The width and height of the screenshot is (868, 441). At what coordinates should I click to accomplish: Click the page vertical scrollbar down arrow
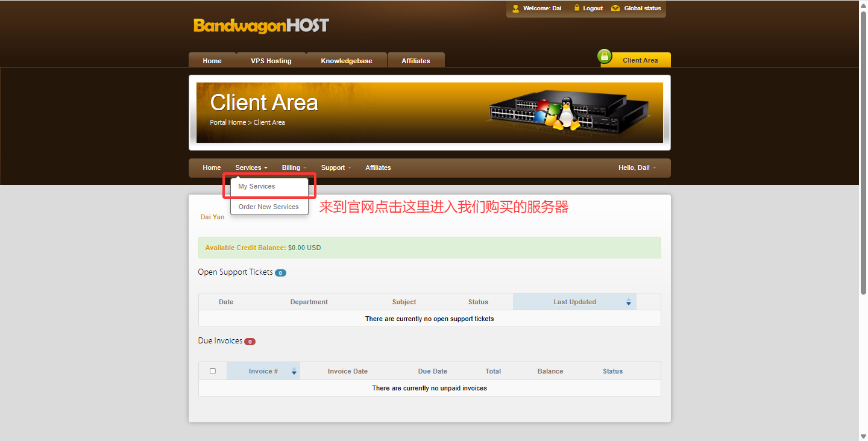(x=863, y=436)
